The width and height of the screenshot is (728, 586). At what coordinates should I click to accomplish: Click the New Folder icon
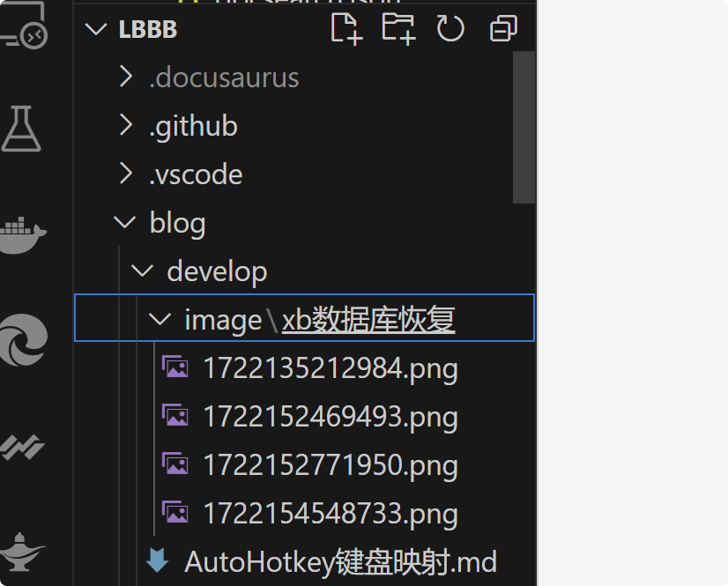pos(398,29)
